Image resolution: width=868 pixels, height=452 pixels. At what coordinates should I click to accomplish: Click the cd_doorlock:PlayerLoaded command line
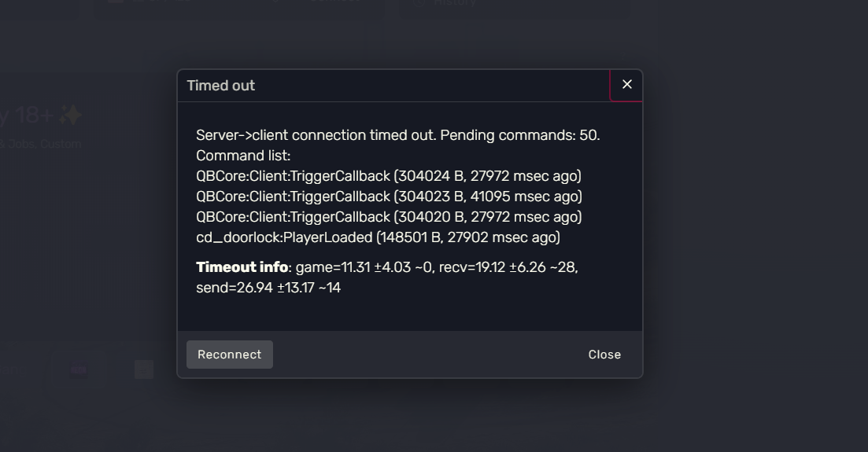(378, 237)
